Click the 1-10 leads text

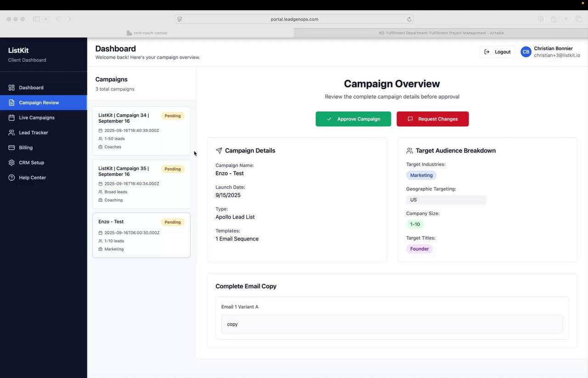[x=114, y=241]
